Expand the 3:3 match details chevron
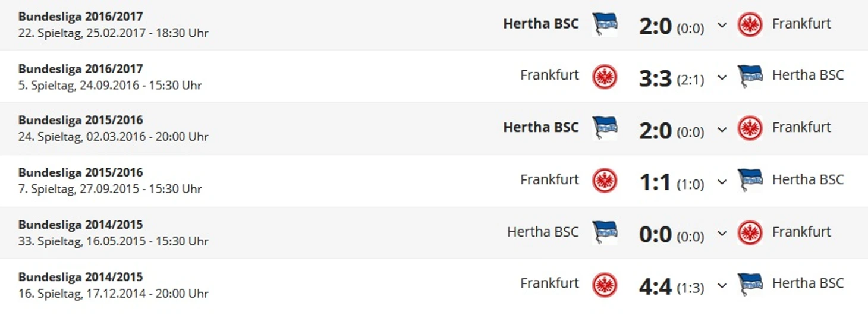 [x=722, y=77]
